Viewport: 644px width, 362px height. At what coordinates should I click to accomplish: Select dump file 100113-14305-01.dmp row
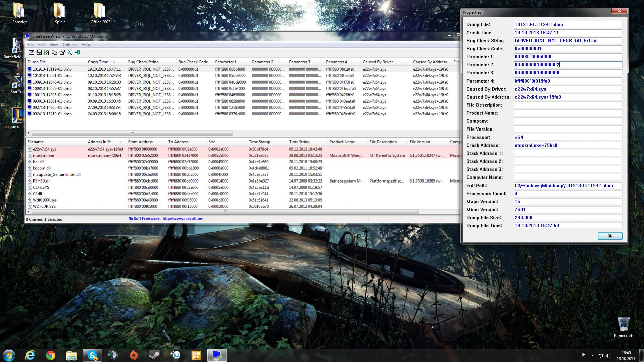pyautogui.click(x=242, y=95)
